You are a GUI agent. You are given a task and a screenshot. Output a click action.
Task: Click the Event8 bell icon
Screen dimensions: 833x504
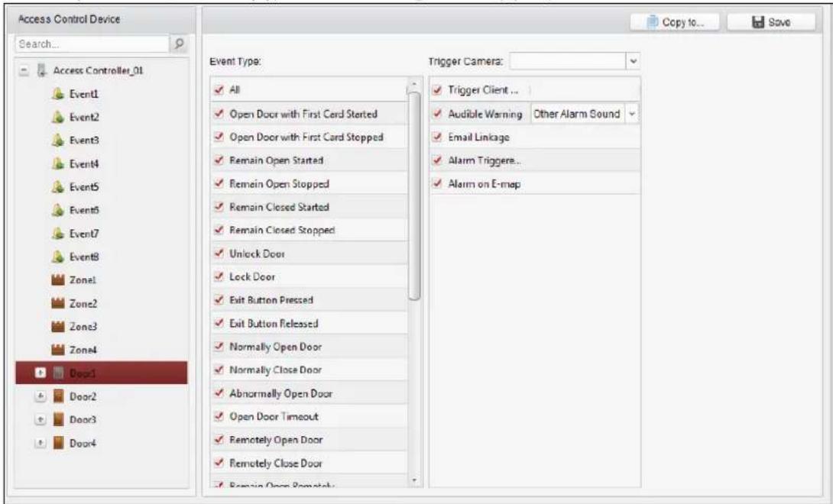click(x=58, y=257)
